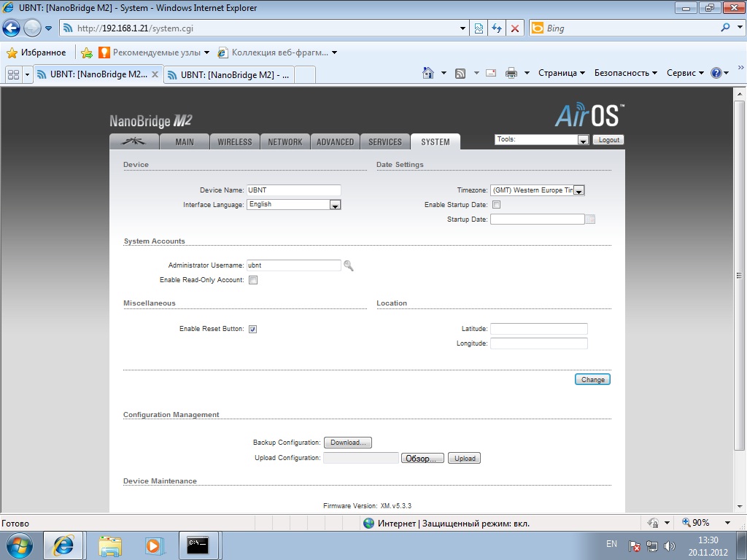
Task: Click the add to favorites bar star icon
Action: pyautogui.click(x=87, y=52)
